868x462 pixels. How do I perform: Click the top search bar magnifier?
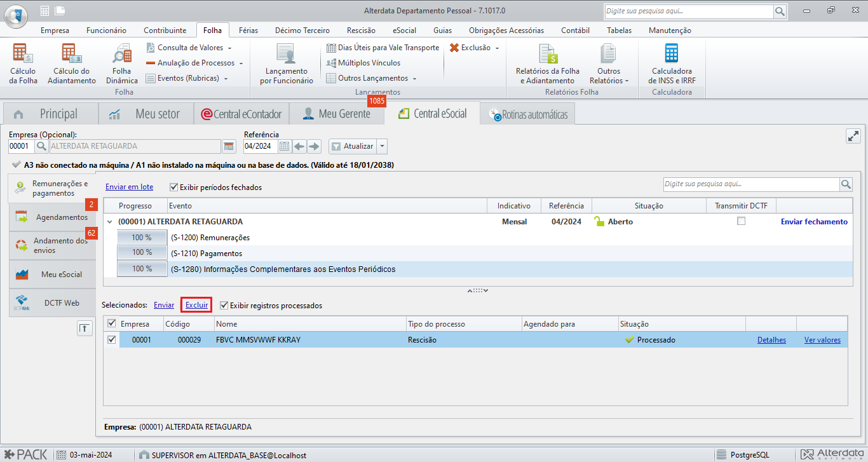tap(780, 11)
